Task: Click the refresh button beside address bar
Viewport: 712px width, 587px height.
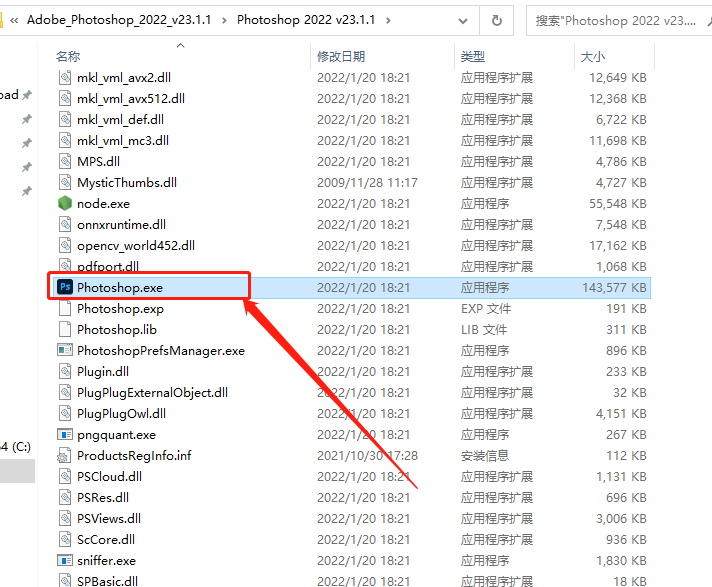Action: click(497, 20)
